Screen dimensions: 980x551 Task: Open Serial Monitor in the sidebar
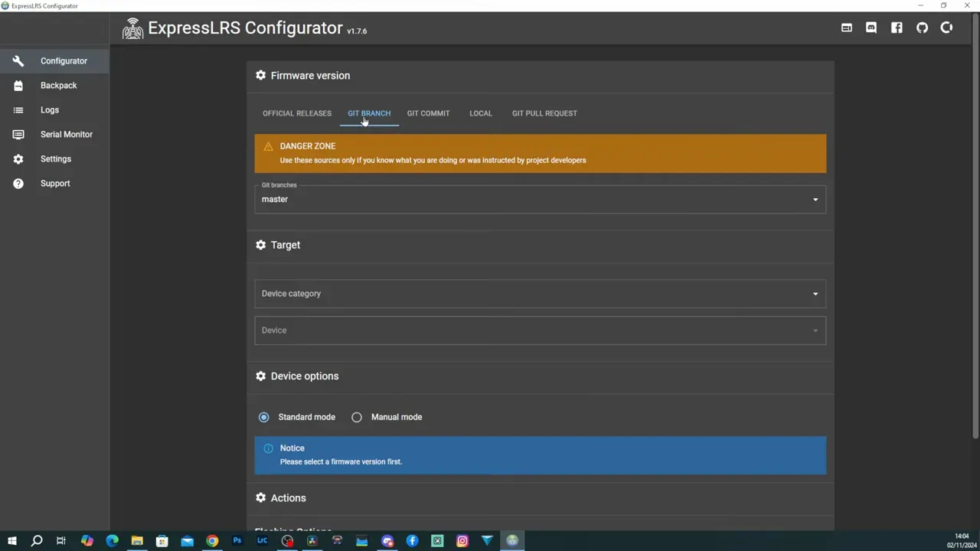pyautogui.click(x=54, y=134)
